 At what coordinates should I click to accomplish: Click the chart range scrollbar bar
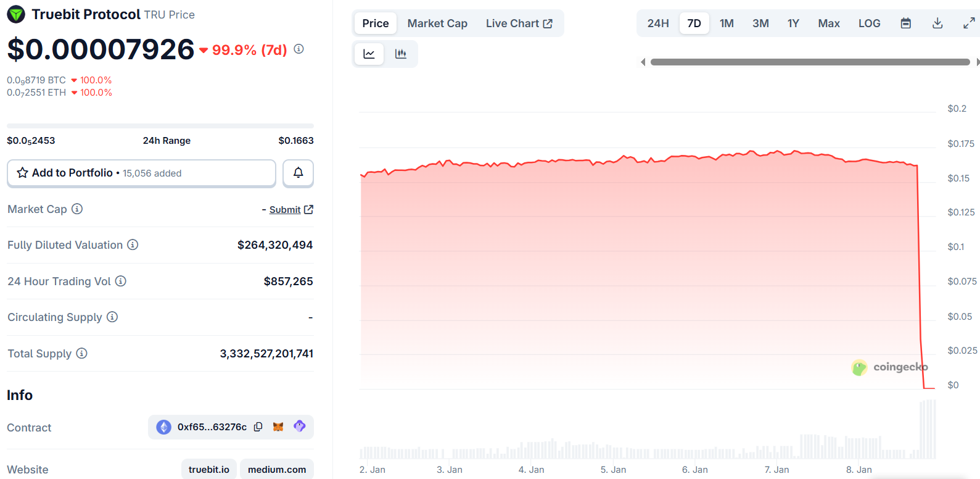tap(810, 62)
